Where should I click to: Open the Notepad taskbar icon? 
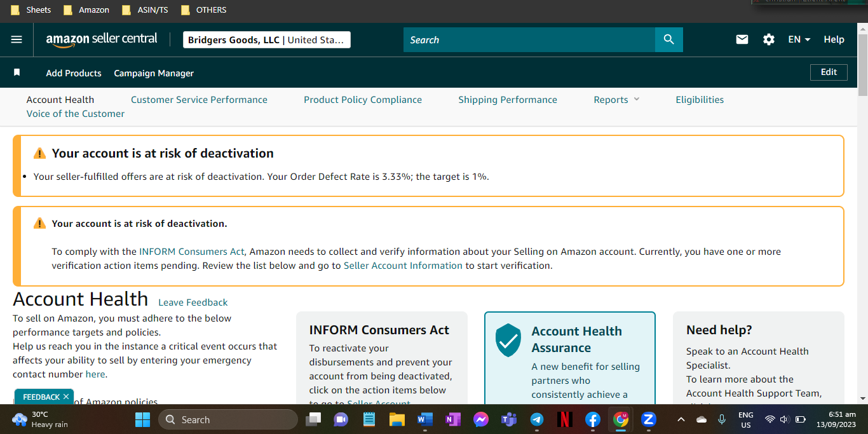(x=369, y=419)
